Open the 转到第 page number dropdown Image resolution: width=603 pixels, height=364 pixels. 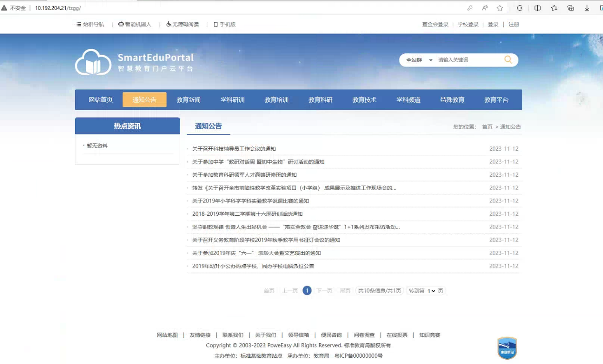[431, 291]
